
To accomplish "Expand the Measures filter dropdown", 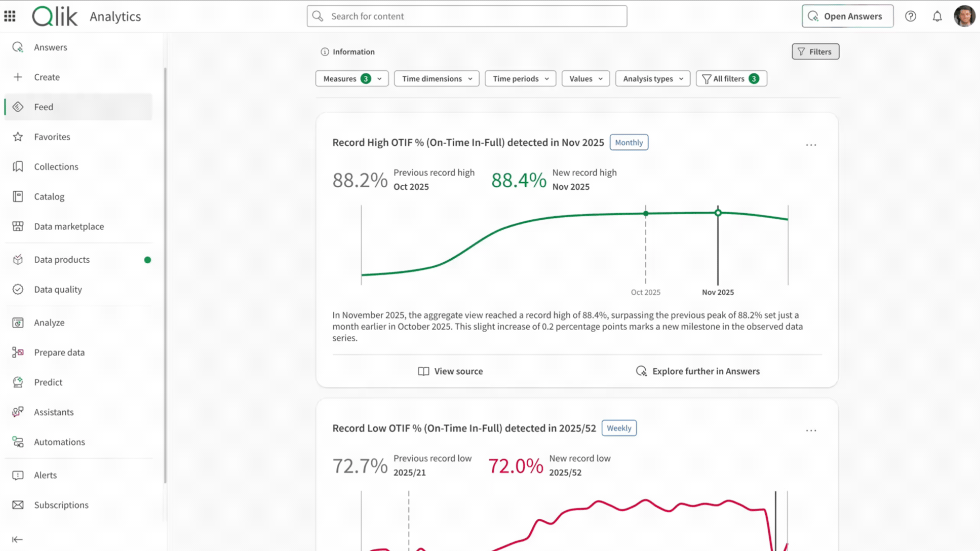I will pos(351,79).
